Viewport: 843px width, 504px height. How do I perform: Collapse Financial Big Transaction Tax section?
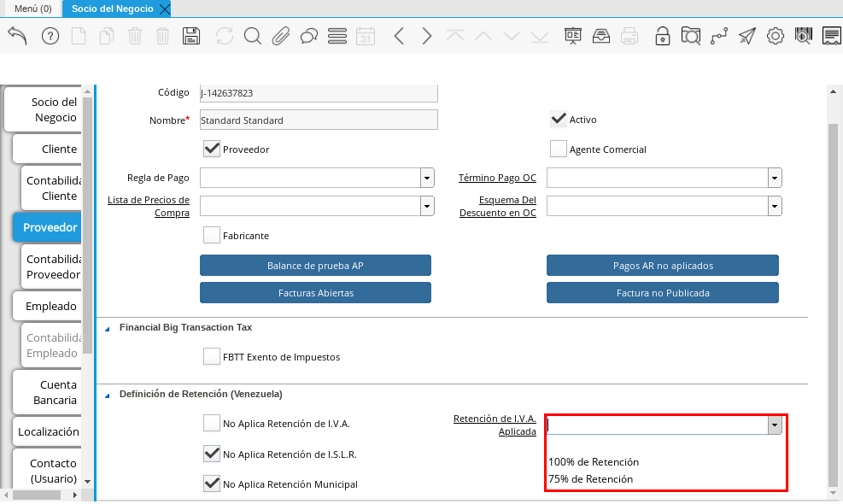pyautogui.click(x=107, y=329)
